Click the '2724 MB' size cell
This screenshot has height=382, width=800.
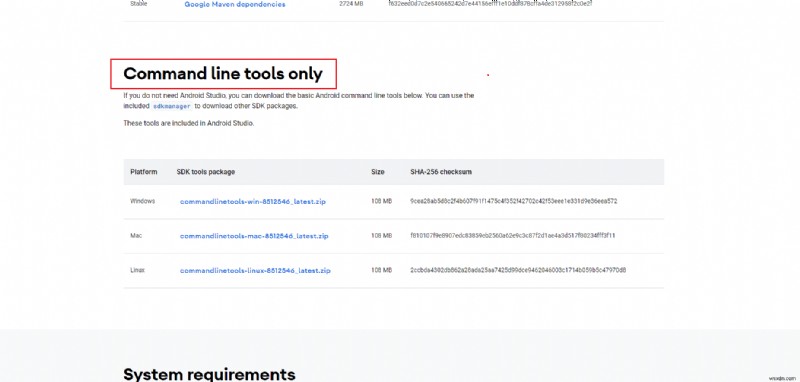pyautogui.click(x=351, y=4)
